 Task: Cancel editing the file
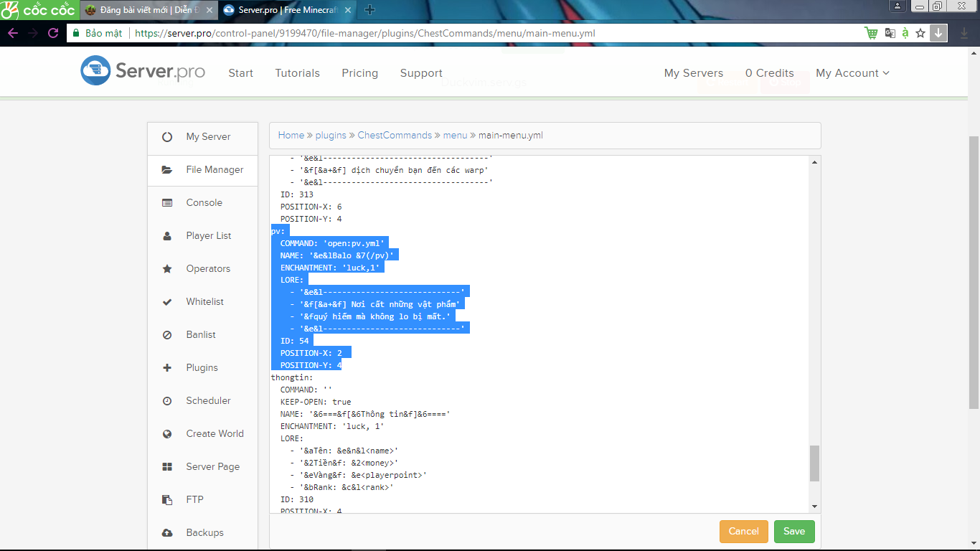[x=744, y=532]
